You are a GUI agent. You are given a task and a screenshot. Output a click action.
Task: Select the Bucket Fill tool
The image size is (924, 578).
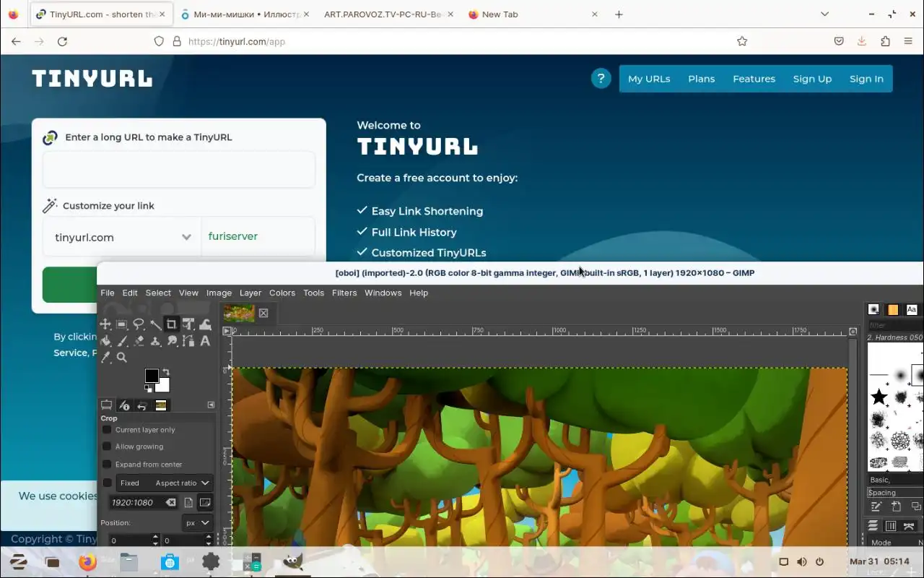click(x=105, y=341)
